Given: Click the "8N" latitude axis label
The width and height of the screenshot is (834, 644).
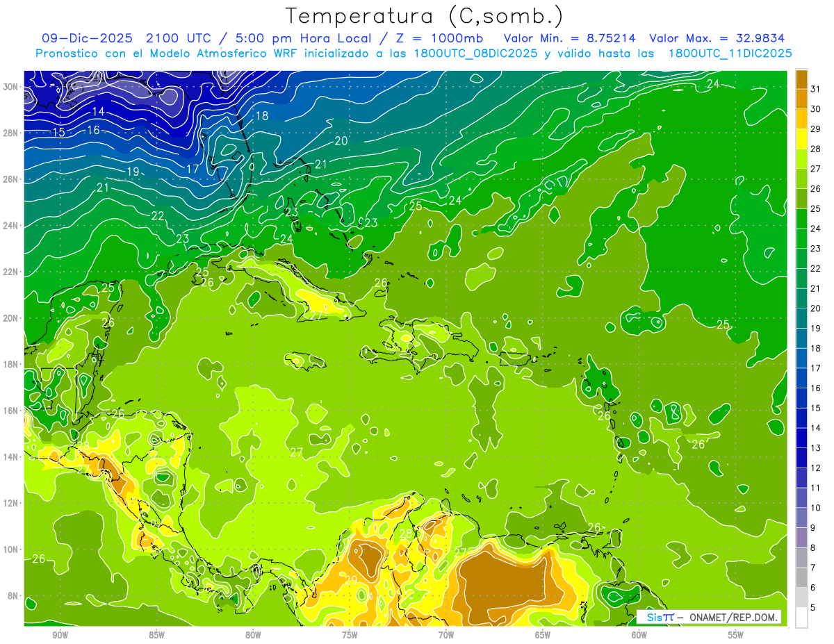Looking at the screenshot, I should pos(13,596).
